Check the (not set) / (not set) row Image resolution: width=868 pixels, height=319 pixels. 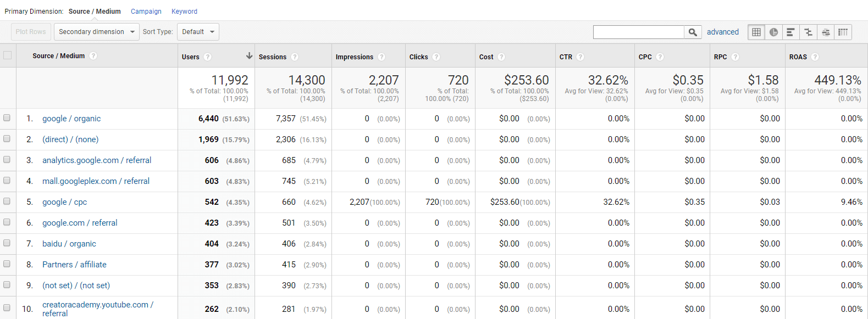click(7, 284)
